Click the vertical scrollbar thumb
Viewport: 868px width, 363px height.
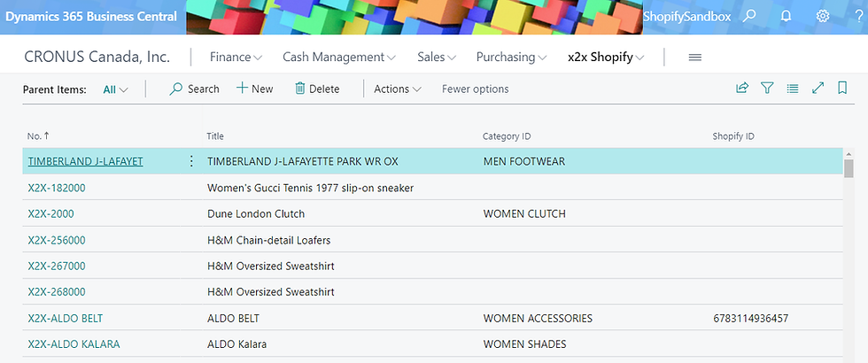coord(849,169)
